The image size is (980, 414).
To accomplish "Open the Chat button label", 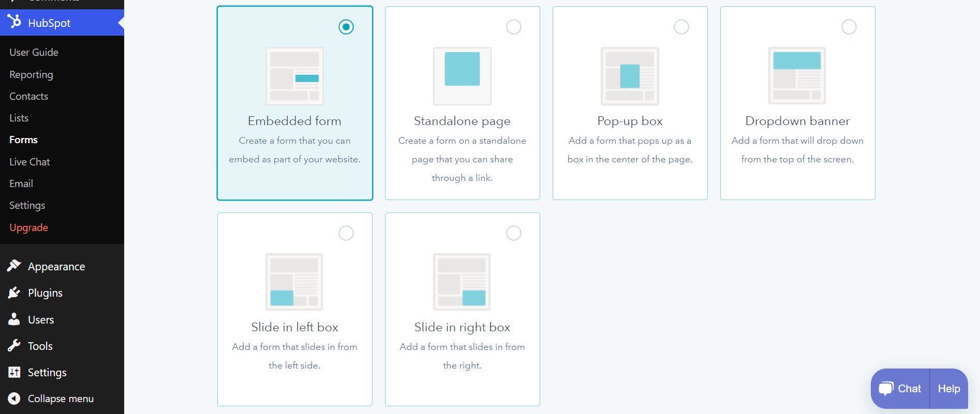I will point(909,389).
